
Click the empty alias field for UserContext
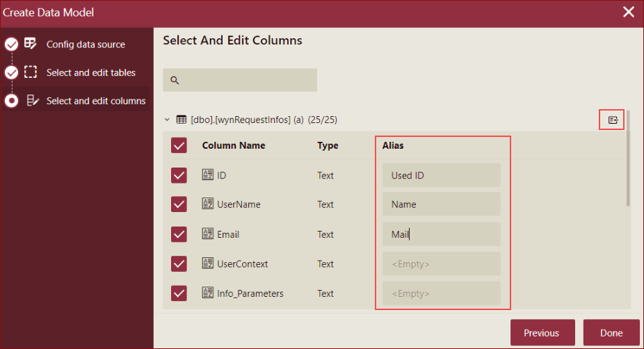pos(442,263)
